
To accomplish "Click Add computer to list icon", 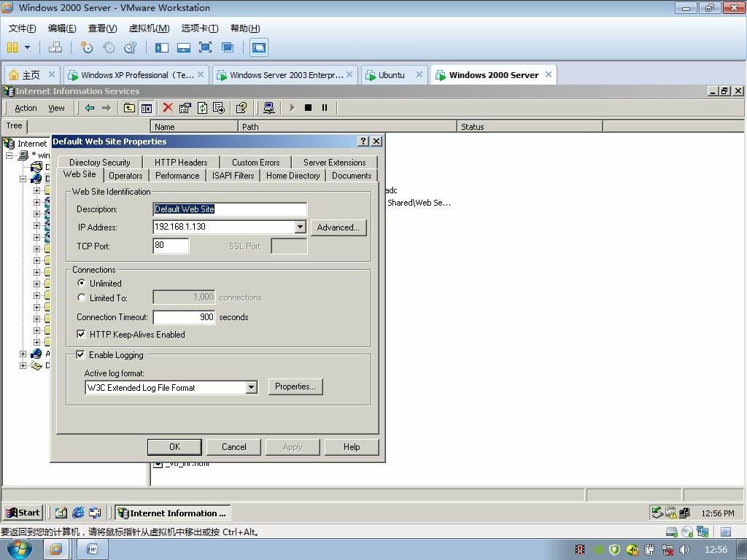I will [x=268, y=108].
